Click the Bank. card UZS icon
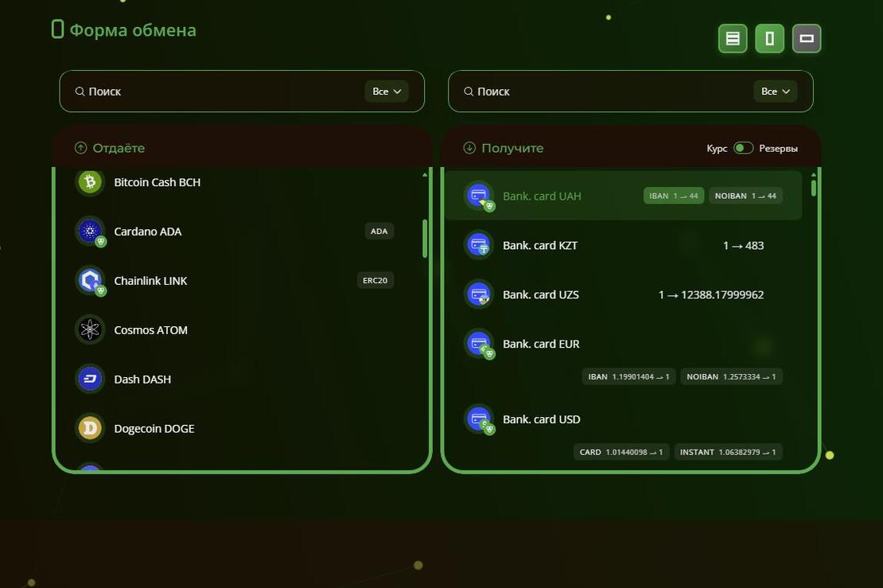This screenshot has height=588, width=883. tap(479, 294)
